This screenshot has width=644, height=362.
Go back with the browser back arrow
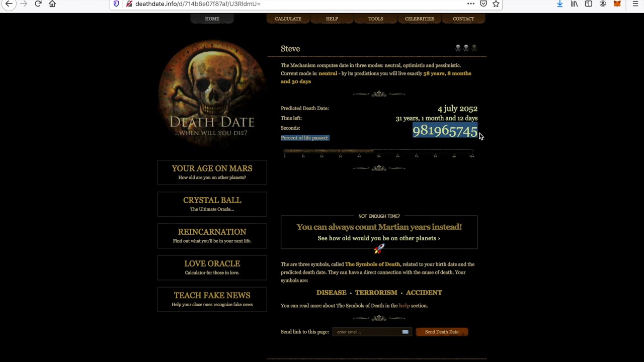[x=9, y=4]
